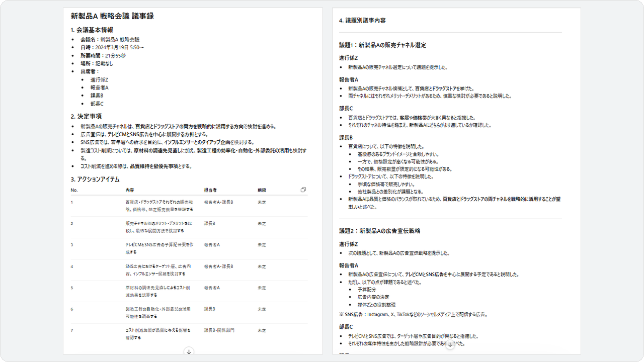This screenshot has height=362, width=644.
Task: Click 課長B assignee in action item row 2
Action: pos(210,223)
